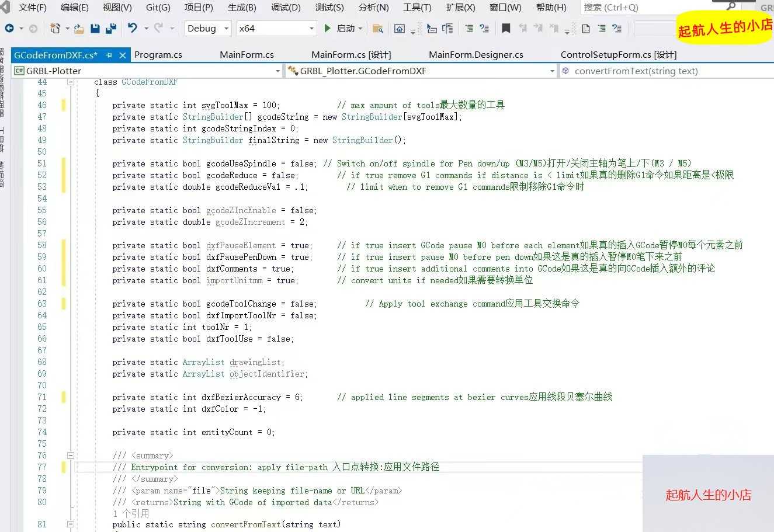Image resolution: width=774 pixels, height=532 pixels.
Task: Toggle a bookmark with the bookmark icon
Action: (506, 28)
